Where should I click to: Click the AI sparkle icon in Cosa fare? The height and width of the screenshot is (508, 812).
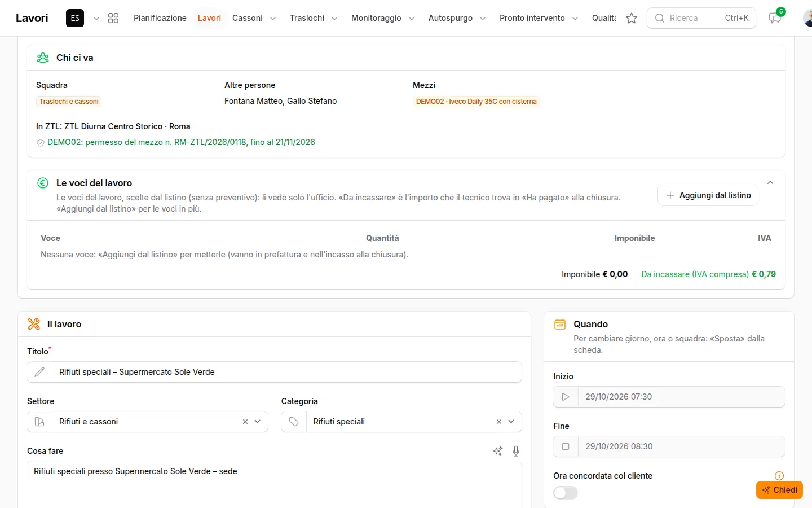tap(498, 451)
